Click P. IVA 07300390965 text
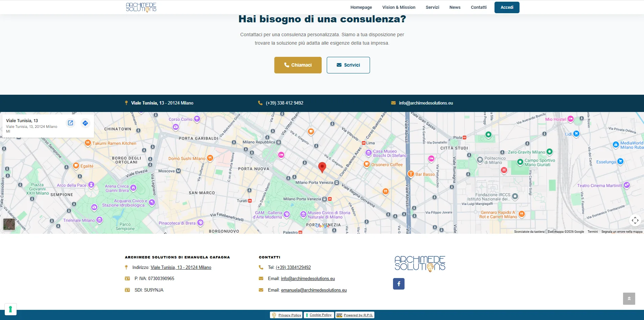Screen dimensions: 644x320 (x=154, y=278)
